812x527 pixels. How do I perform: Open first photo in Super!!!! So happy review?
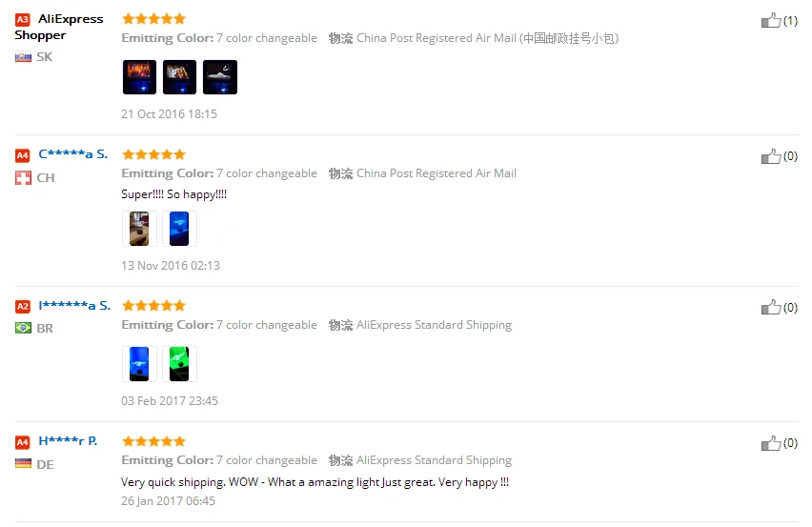coord(139,229)
